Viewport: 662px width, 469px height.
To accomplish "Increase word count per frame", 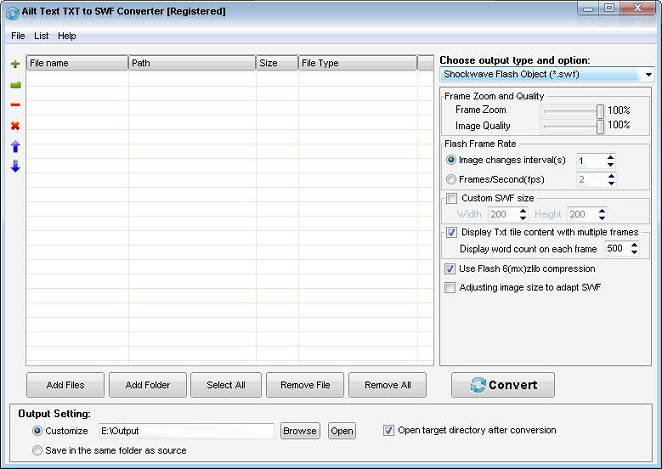I will coord(634,244).
